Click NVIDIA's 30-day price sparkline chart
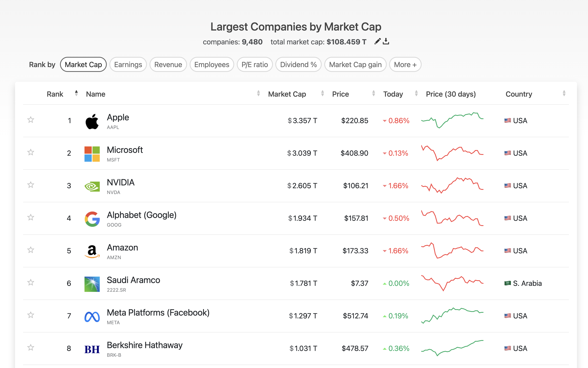 [x=452, y=185]
